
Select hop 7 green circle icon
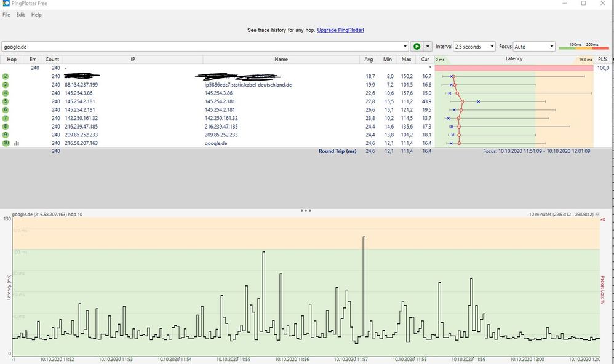[6, 118]
